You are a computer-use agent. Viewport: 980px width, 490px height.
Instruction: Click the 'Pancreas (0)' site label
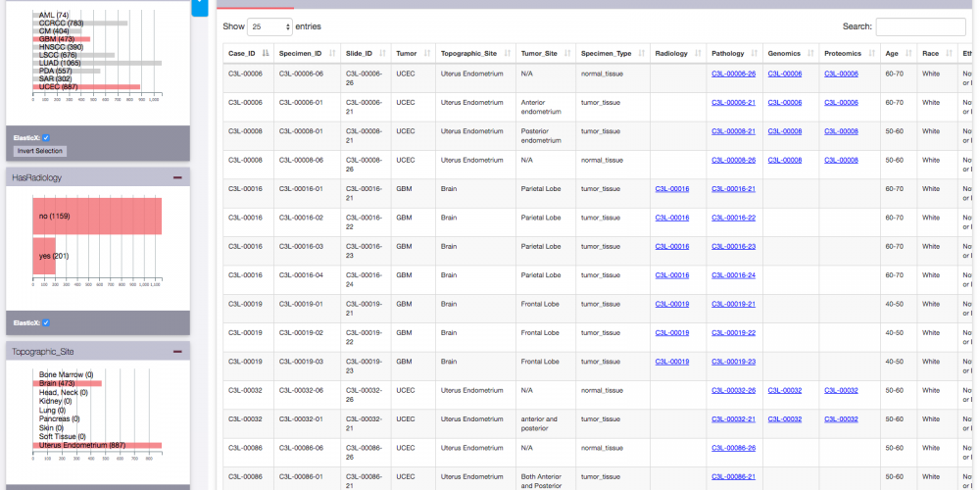coord(60,418)
